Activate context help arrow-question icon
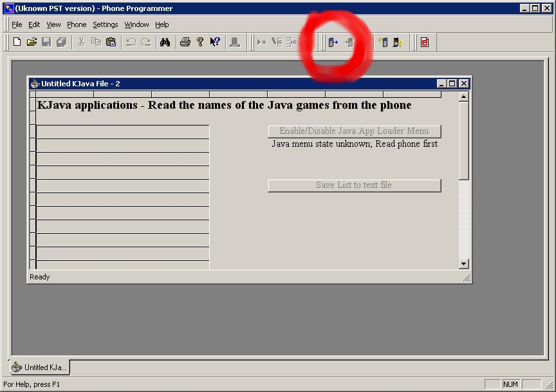556x392 pixels. [x=215, y=42]
